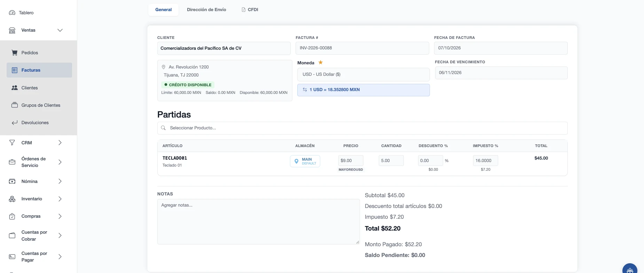Click the 1 USD = 18.352800 MXN rate box
644x273 pixels.
coord(363,90)
